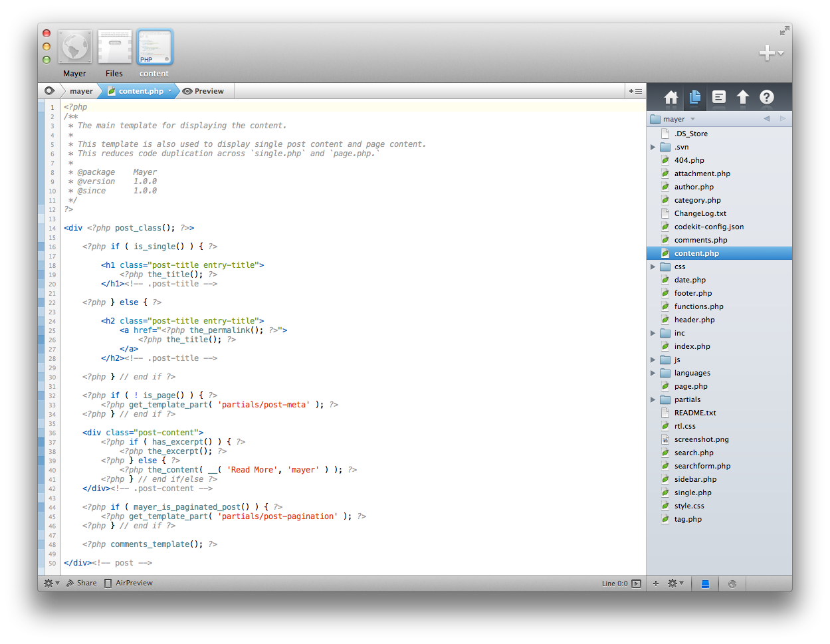Open the code navigator sidebar icon
Screen dimensions: 830x644
click(719, 98)
